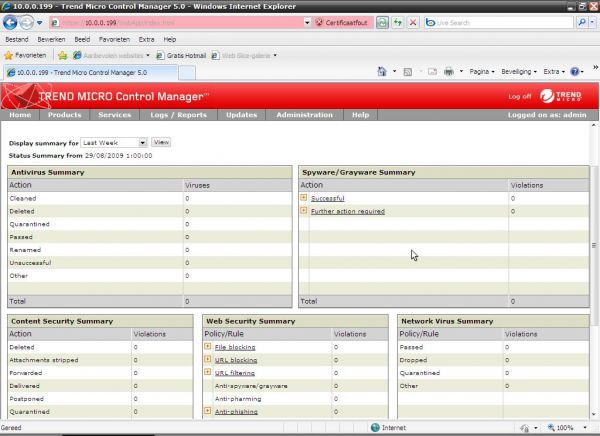
Task: Open the Gratis Hotmail favorite link
Action: click(x=181, y=56)
